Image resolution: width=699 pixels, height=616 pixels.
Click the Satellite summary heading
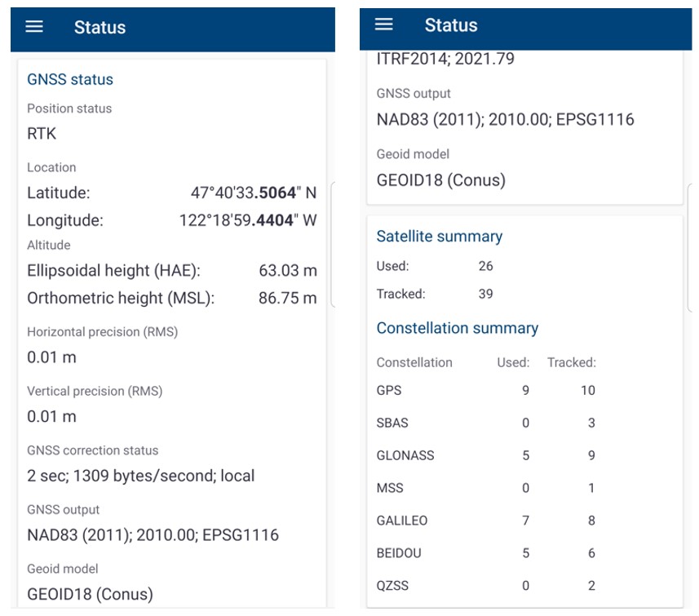pyautogui.click(x=439, y=237)
